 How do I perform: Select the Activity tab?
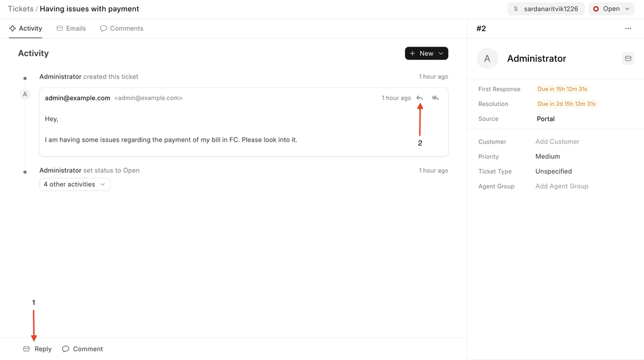pyautogui.click(x=25, y=28)
